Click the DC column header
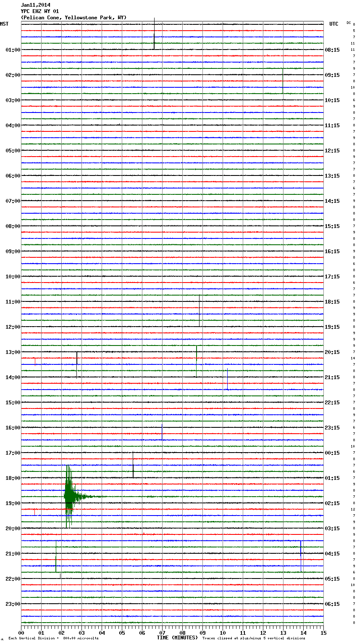Image resolution: width=357 pixels, height=644 pixels. tap(349, 23)
